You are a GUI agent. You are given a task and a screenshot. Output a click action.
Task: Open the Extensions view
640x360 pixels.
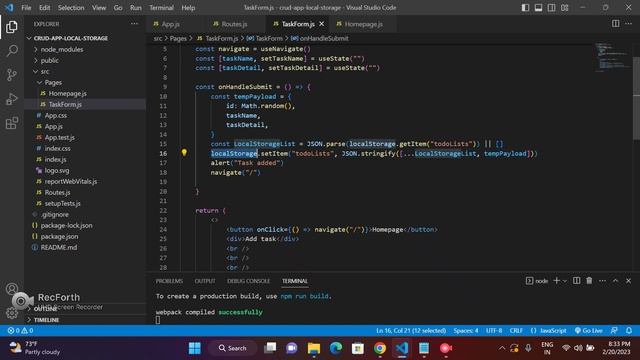pyautogui.click(x=12, y=123)
